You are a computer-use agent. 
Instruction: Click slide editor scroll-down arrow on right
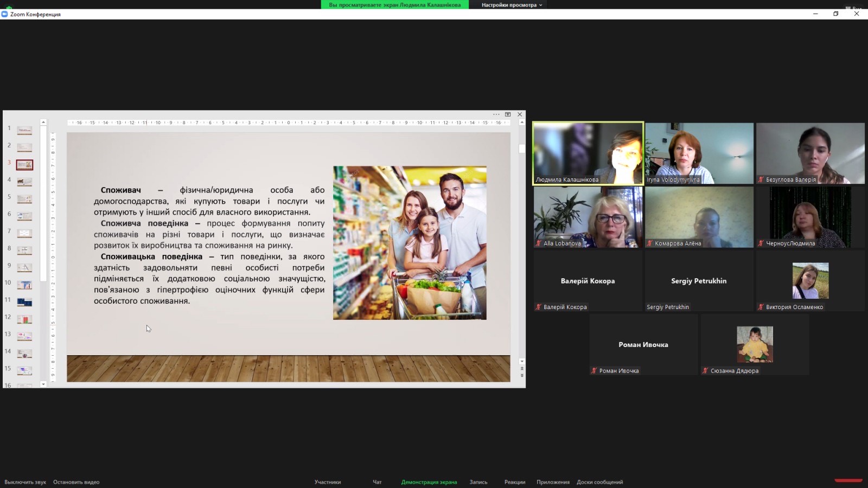click(522, 361)
